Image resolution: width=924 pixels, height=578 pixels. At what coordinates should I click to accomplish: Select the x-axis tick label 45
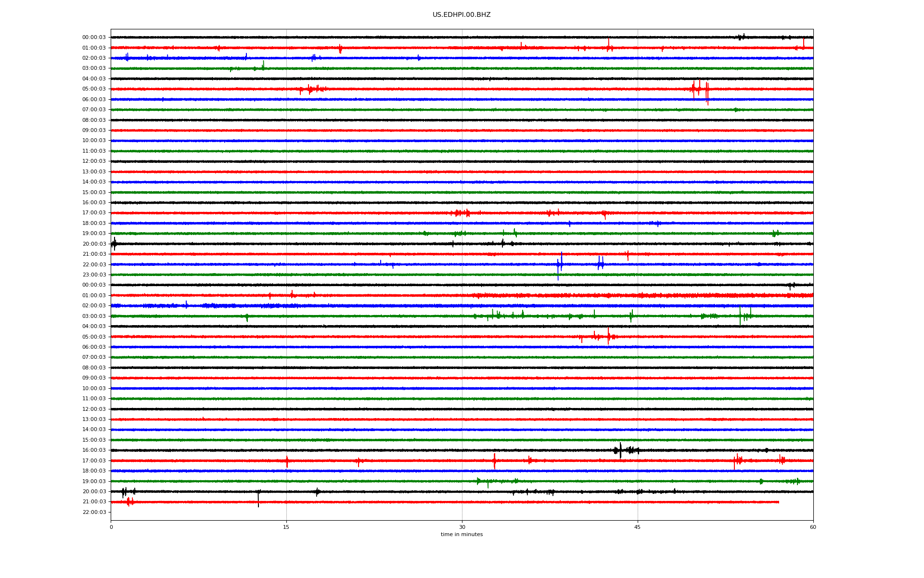tap(638, 527)
